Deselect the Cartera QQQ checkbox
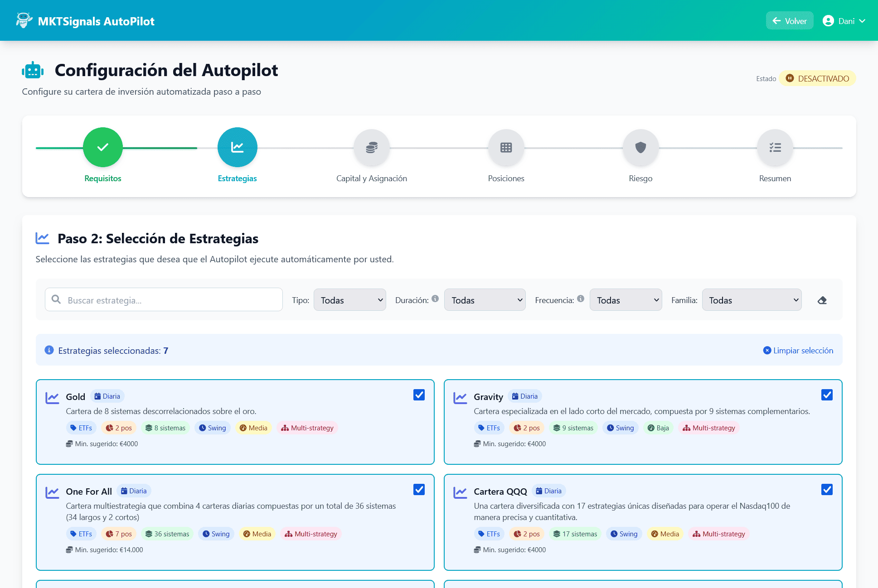Screen dimensions: 878x588 827,490
